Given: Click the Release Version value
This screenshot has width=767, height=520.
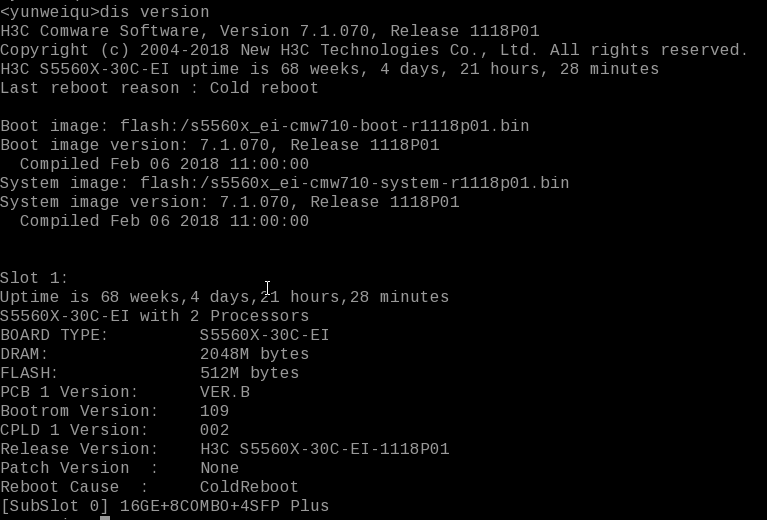Looking at the screenshot, I should pyautogui.click(x=324, y=449).
